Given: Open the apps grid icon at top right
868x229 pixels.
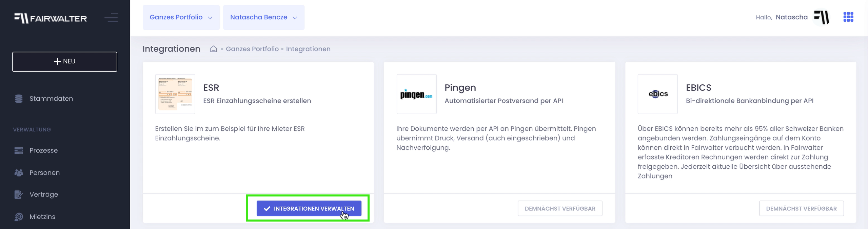Looking at the screenshot, I should click(848, 17).
